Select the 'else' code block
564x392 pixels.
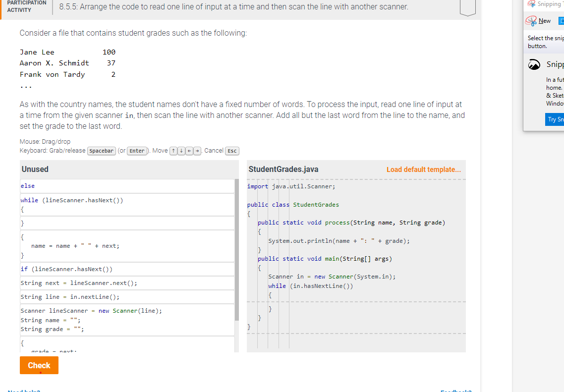[x=127, y=186]
